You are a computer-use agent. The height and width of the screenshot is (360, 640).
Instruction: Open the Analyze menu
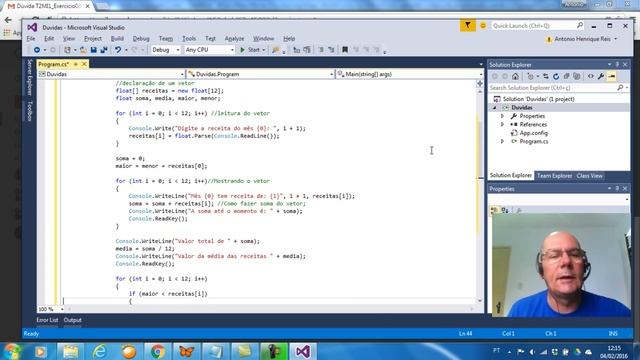(234, 39)
